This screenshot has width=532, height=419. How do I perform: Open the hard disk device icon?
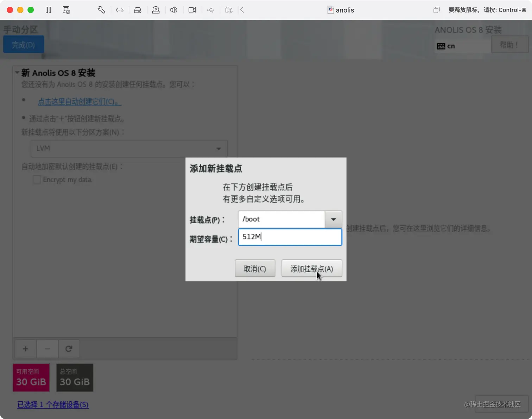pos(138,10)
